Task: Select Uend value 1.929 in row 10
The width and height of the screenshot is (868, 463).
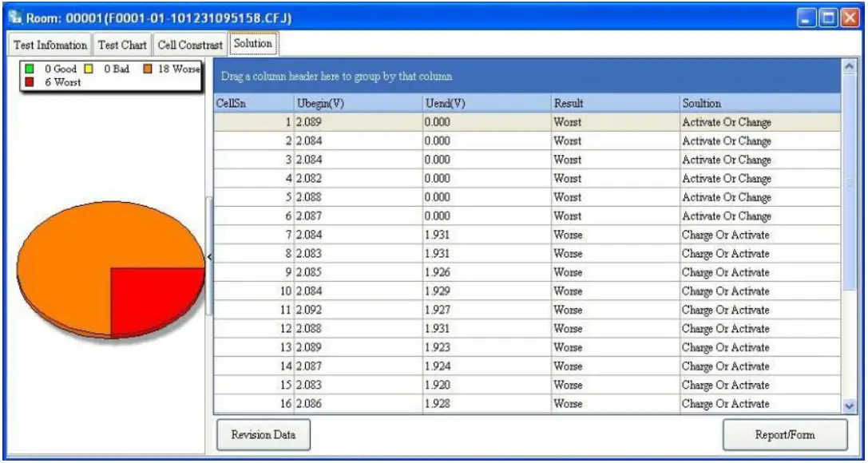Action: [x=438, y=291]
